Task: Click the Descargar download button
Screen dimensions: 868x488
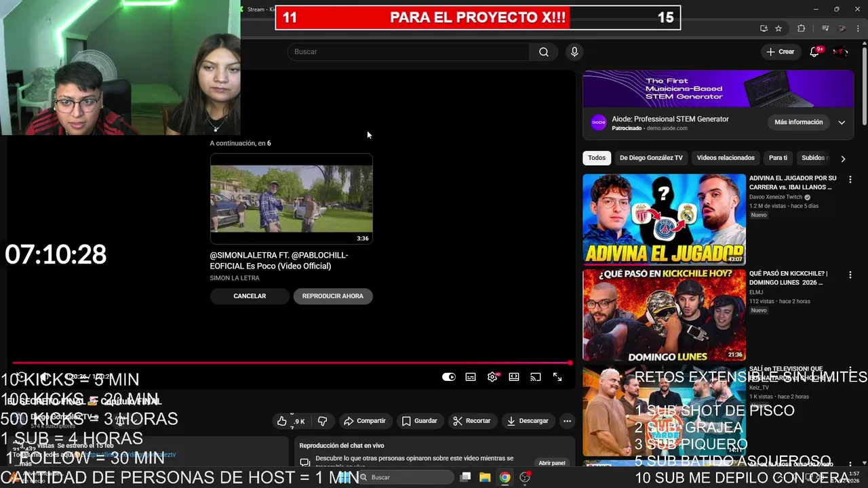Action: click(528, 421)
